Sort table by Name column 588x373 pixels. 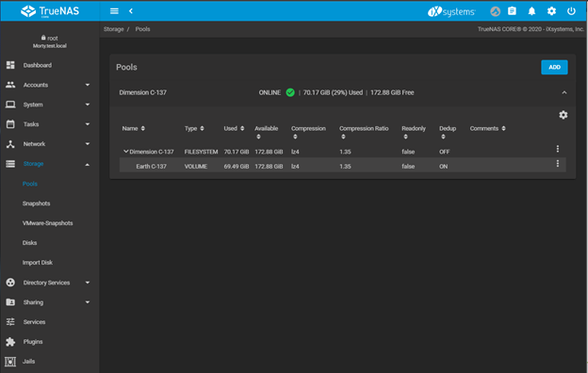(134, 129)
